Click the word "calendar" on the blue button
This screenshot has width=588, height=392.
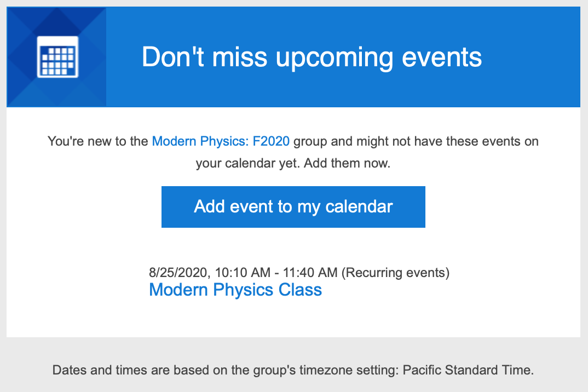[x=359, y=207]
